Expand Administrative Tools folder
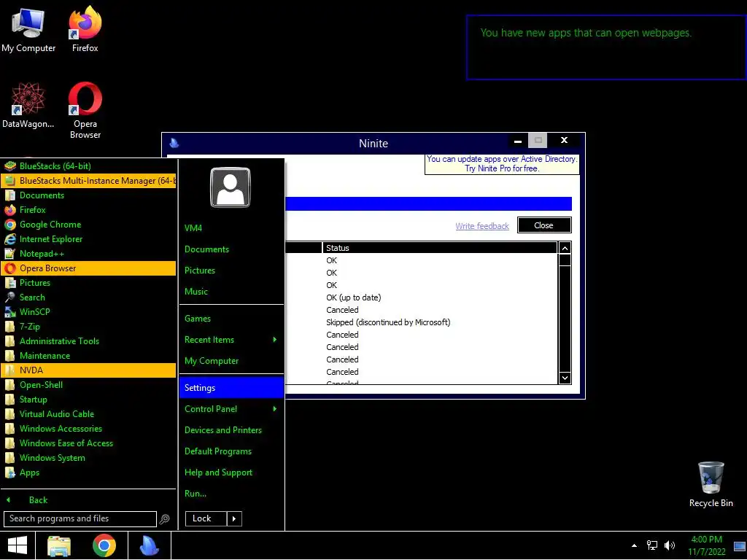Image resolution: width=747 pixels, height=560 pixels. pyautogui.click(x=88, y=341)
